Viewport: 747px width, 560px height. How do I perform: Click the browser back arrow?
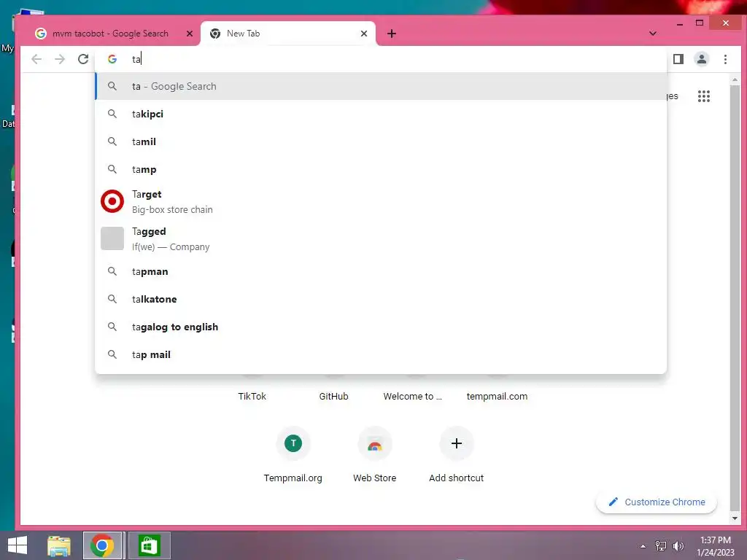36,59
